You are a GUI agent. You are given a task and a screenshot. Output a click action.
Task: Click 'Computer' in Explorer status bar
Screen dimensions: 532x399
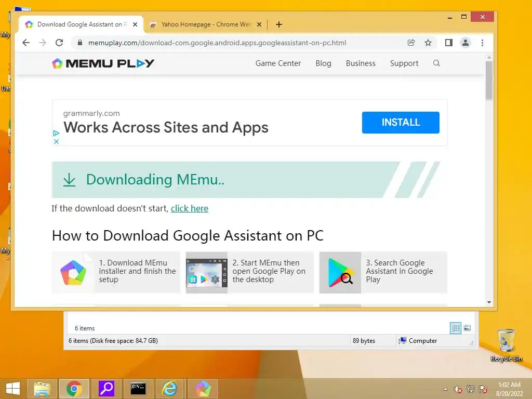click(x=423, y=341)
